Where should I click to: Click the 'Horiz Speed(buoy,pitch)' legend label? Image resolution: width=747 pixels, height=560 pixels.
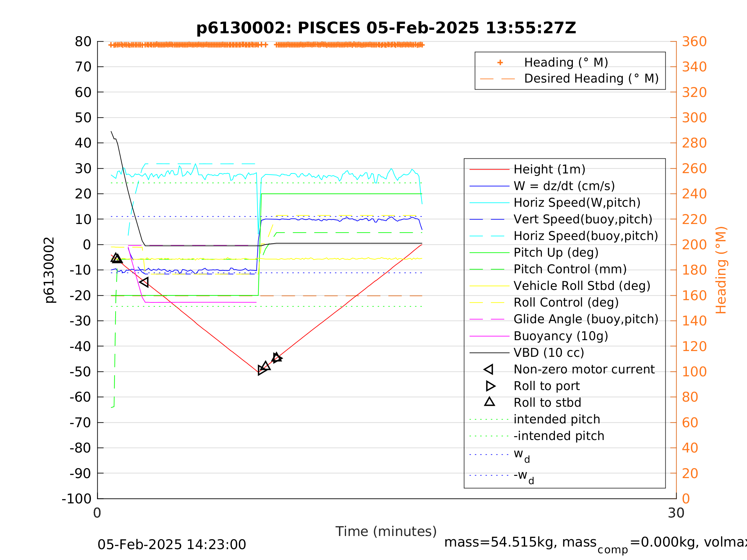tap(586, 236)
